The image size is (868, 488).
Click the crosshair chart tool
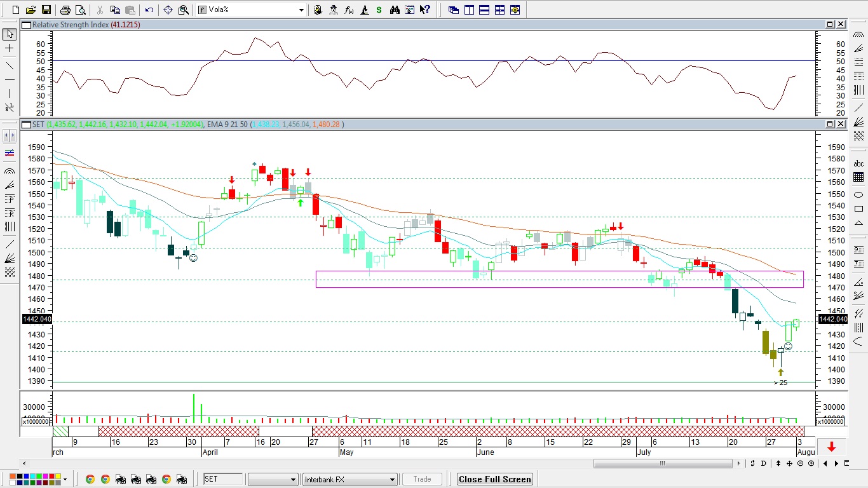(168, 10)
